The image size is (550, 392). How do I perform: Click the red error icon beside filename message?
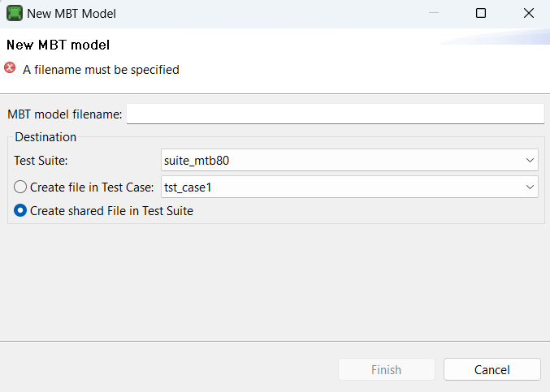click(10, 67)
